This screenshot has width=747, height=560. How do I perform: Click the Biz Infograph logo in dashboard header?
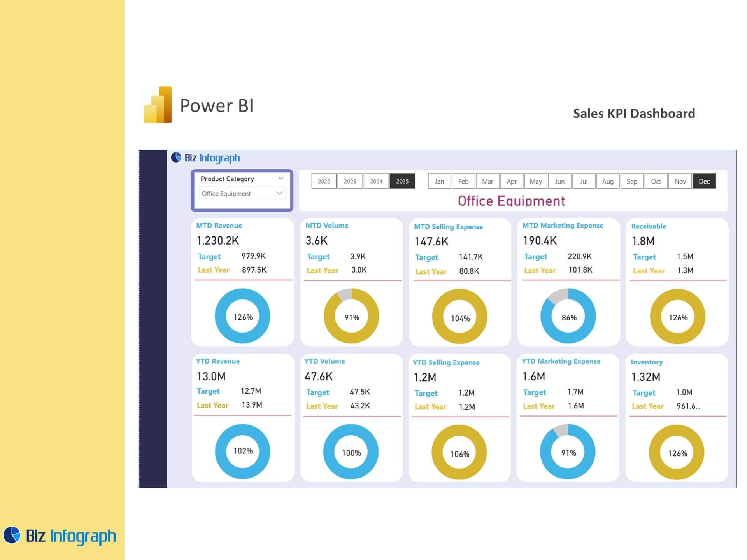pyautogui.click(x=205, y=158)
